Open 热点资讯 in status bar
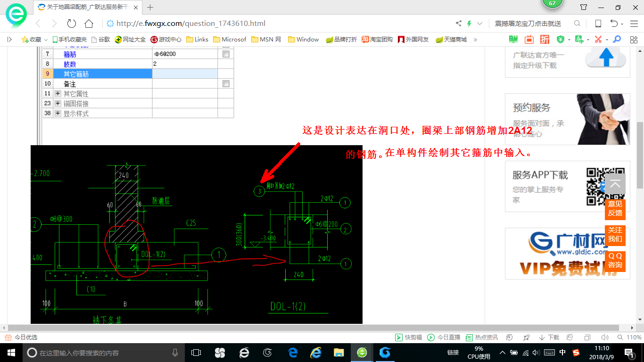The height and width of the screenshot is (362, 644). [x=482, y=337]
